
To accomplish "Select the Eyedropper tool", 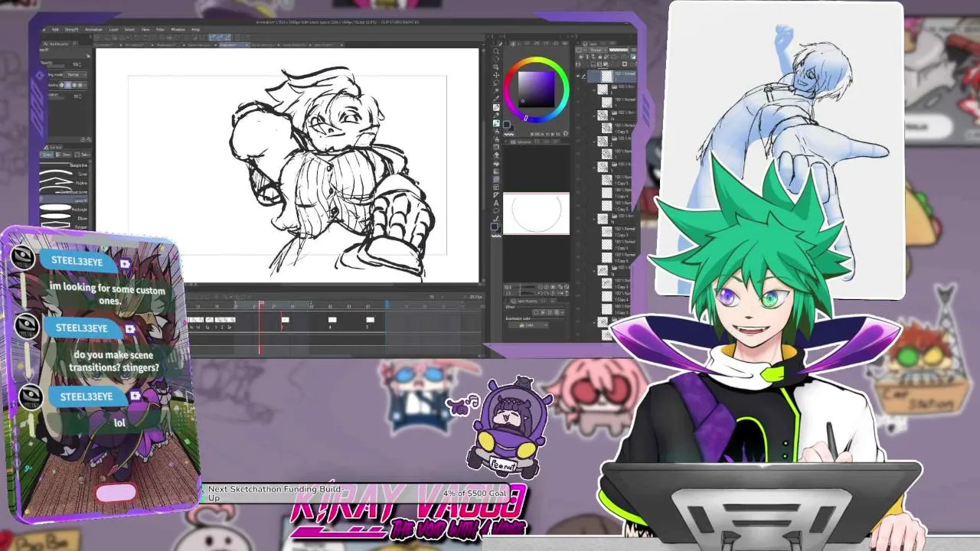I will tap(496, 98).
